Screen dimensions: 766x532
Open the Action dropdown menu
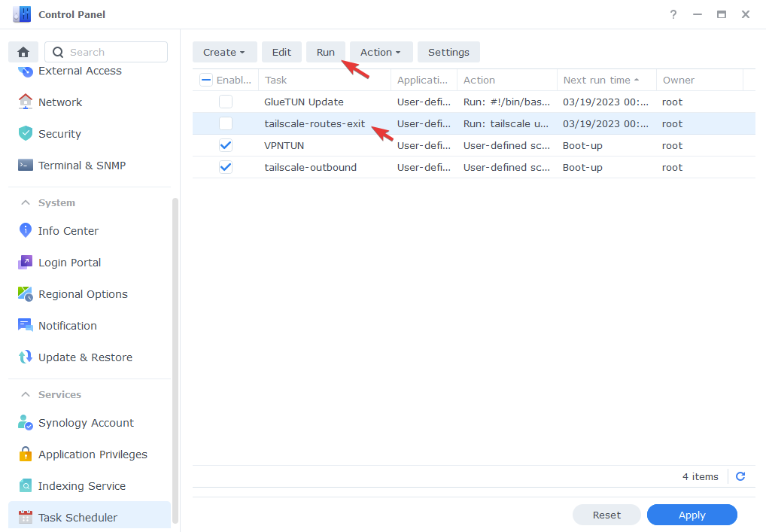(381, 52)
